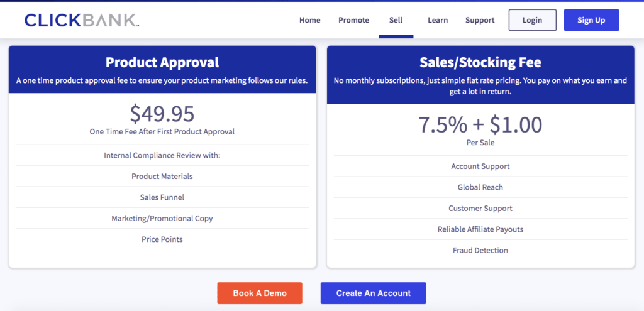Click the 'Account Support' row
644x311 pixels.
pyautogui.click(x=480, y=166)
